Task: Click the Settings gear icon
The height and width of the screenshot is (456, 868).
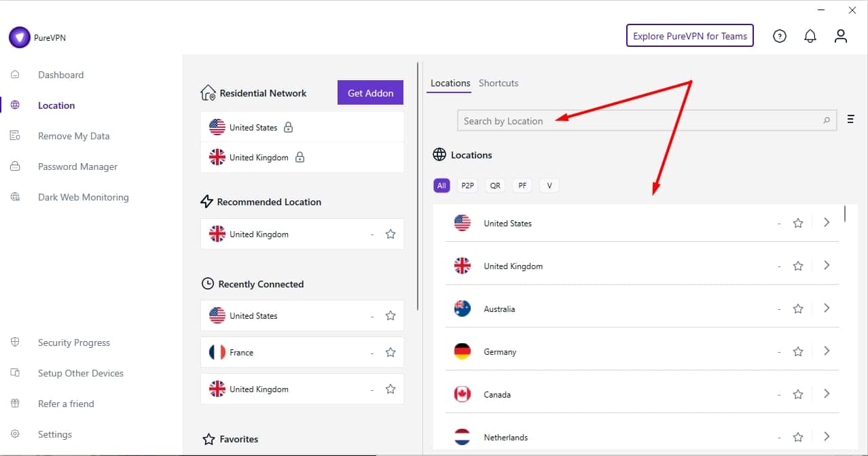Action: [x=15, y=434]
